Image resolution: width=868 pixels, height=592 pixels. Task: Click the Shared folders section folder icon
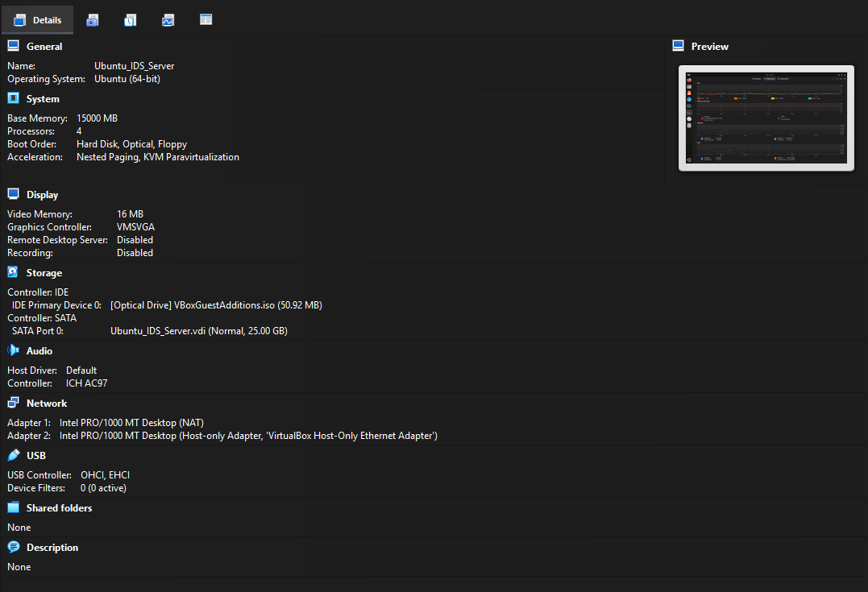click(x=13, y=507)
